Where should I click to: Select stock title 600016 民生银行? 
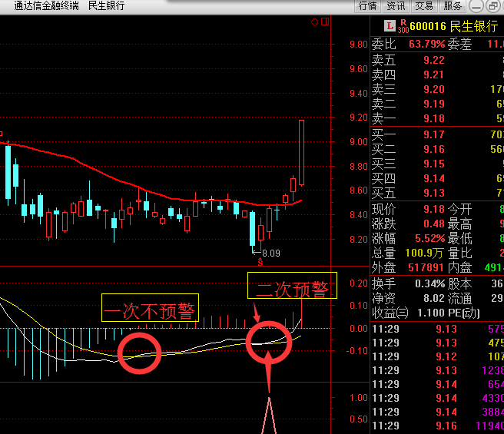454,26
